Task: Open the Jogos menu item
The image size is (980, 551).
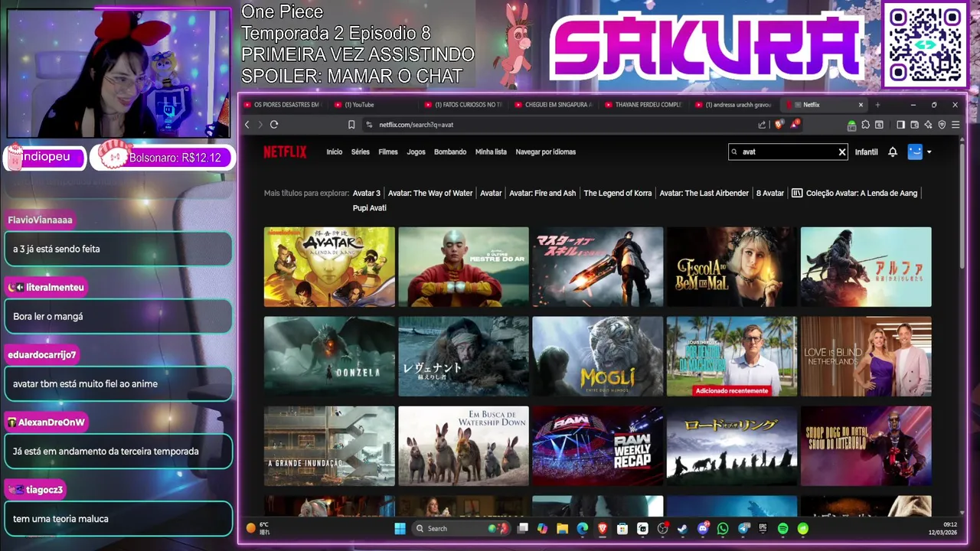Action: pos(416,152)
